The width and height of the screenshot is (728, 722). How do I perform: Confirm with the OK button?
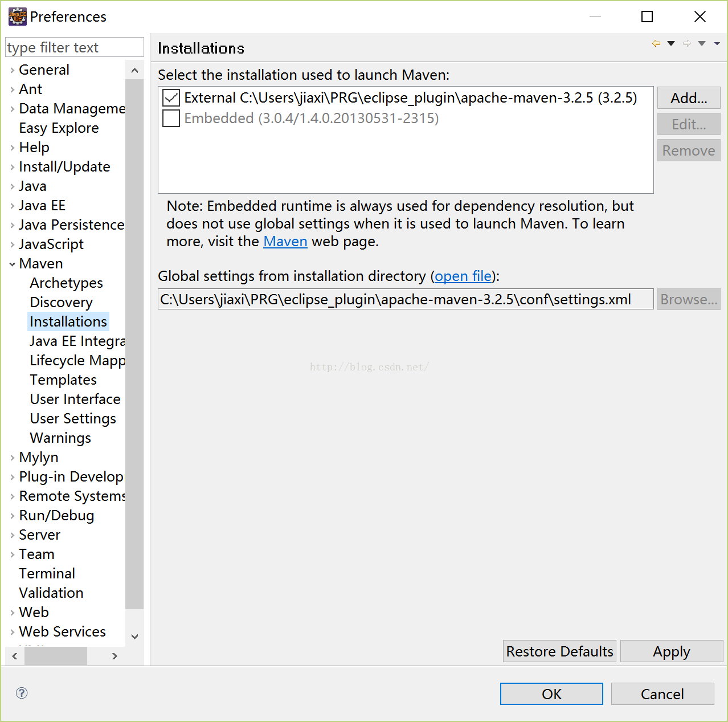(x=551, y=694)
